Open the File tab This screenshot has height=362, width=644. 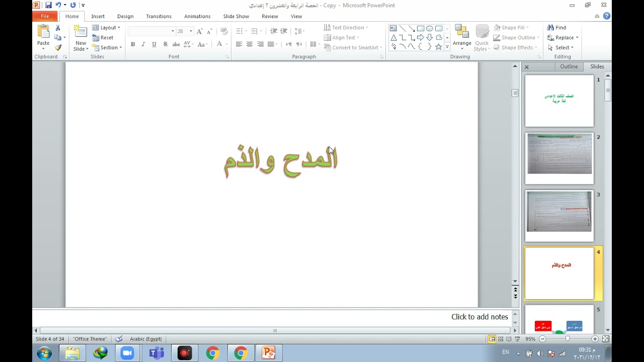click(45, 16)
